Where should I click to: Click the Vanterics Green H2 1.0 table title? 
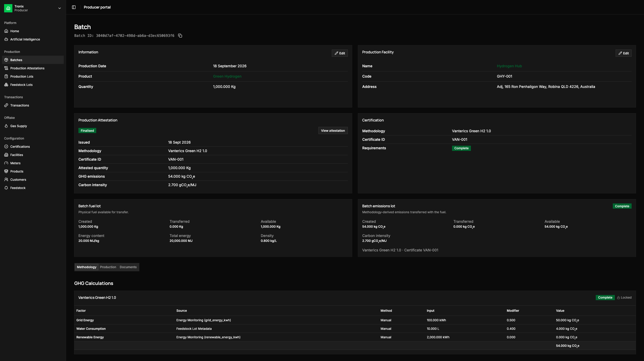point(97,298)
